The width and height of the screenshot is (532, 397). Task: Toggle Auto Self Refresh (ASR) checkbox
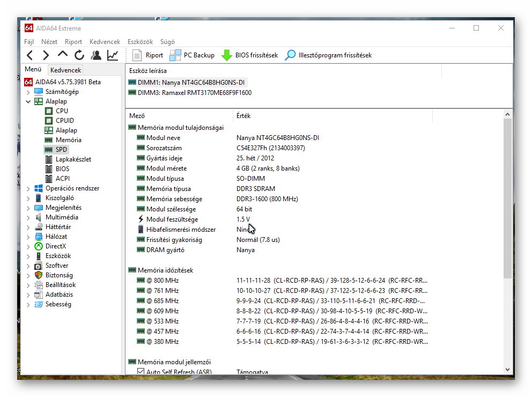point(141,371)
